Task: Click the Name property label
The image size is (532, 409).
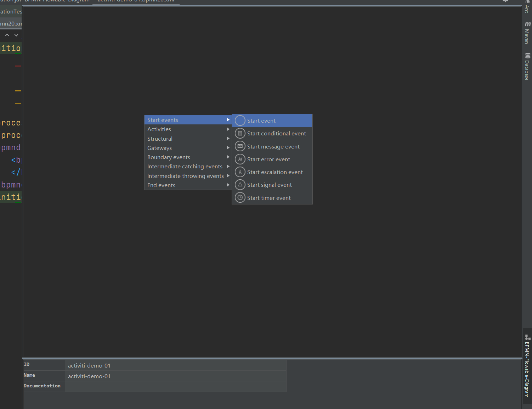Action: pos(29,375)
